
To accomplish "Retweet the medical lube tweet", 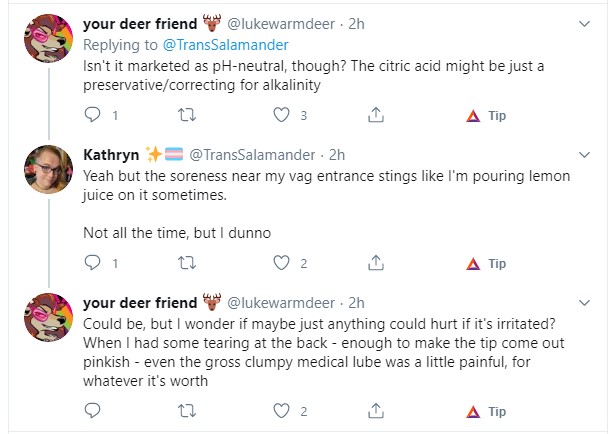I will 187,411.
